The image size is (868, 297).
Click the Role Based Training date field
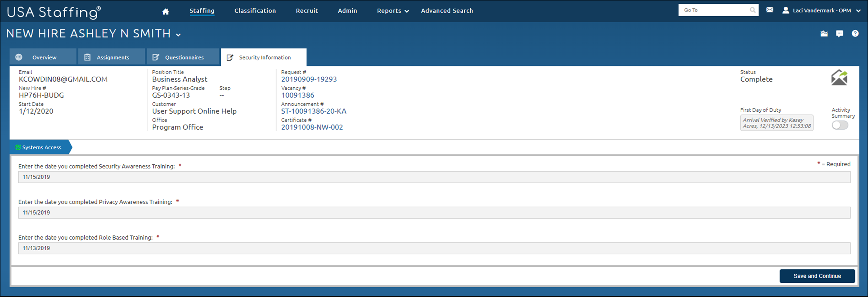tap(434, 248)
